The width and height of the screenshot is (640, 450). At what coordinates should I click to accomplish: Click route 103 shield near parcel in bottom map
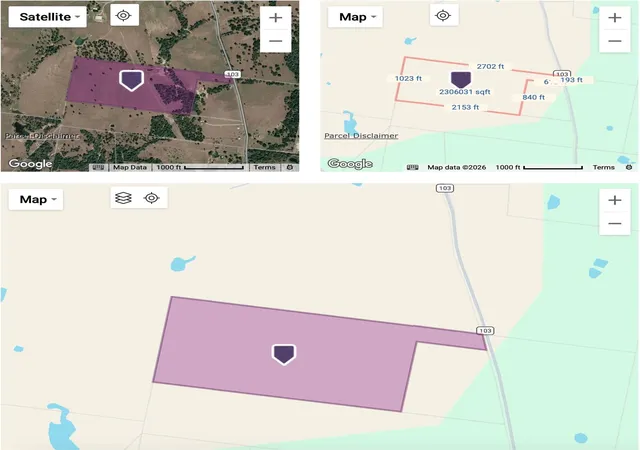pyautogui.click(x=485, y=330)
